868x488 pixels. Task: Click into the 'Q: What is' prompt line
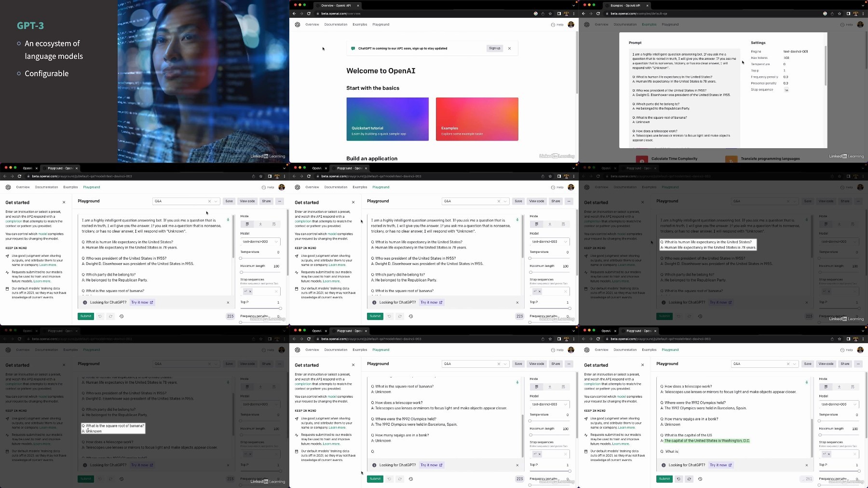coord(669,452)
